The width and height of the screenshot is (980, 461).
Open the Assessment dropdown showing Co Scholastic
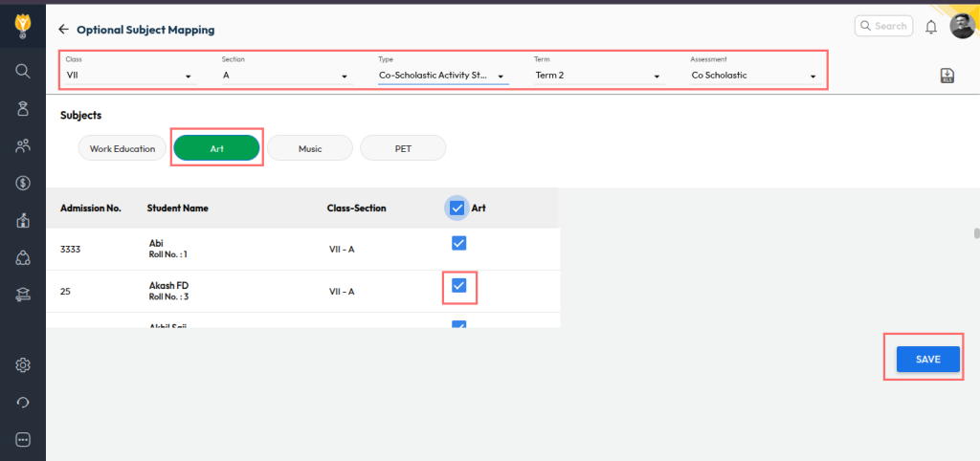pyautogui.click(x=752, y=76)
